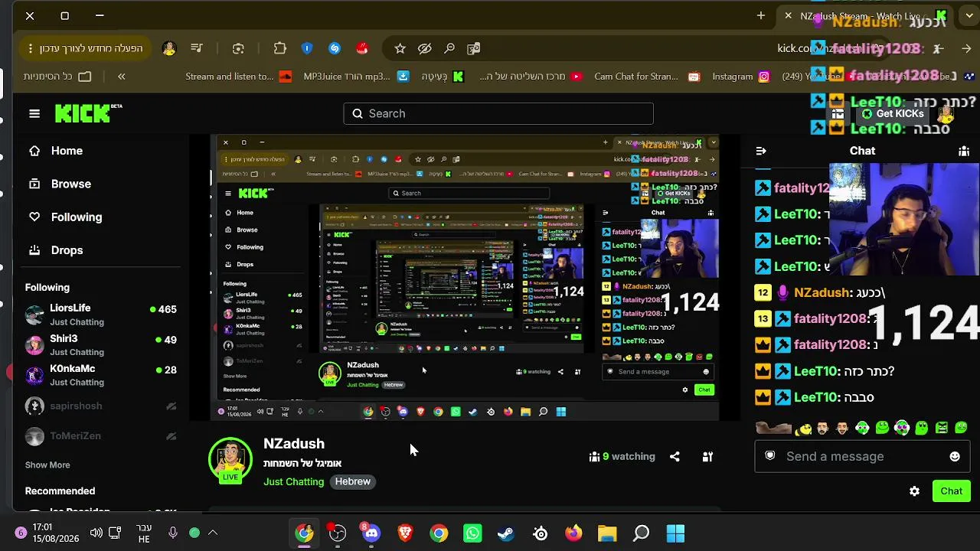This screenshot has width=980, height=551.
Task: Open the MP3Juice bookmark
Action: (356, 77)
